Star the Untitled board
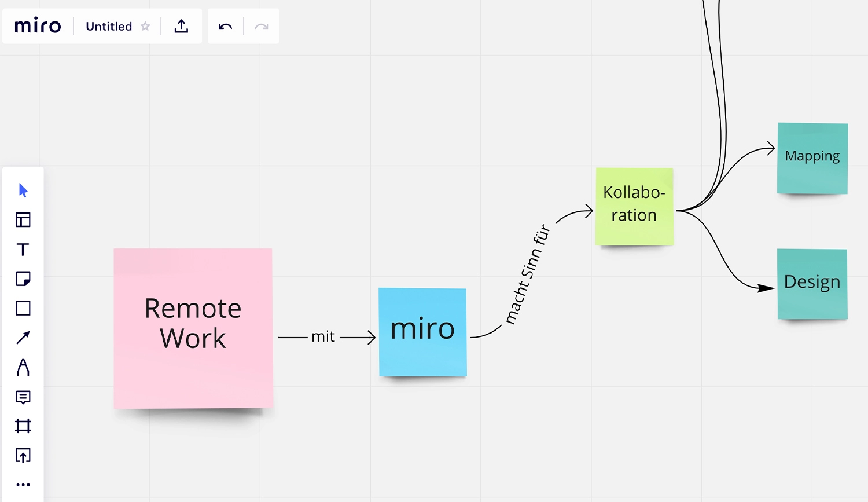The image size is (868, 502). pos(145,26)
